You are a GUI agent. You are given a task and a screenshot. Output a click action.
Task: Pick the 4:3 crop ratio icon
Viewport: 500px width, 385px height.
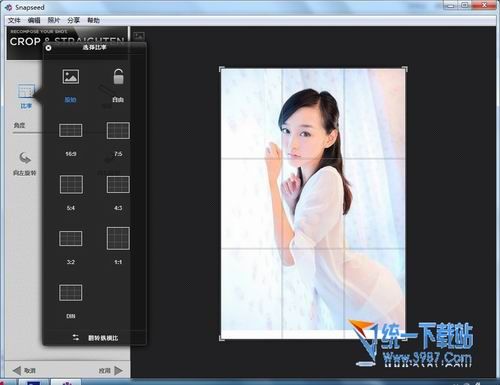tap(118, 184)
